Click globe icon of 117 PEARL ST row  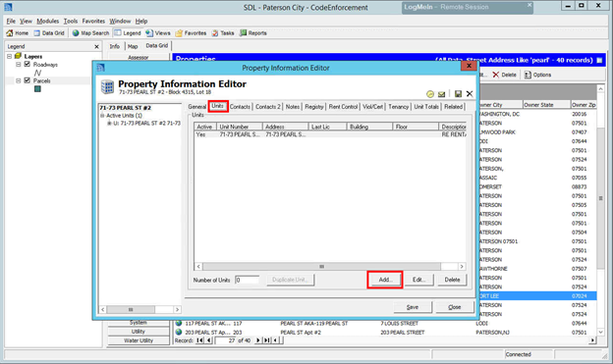179,323
